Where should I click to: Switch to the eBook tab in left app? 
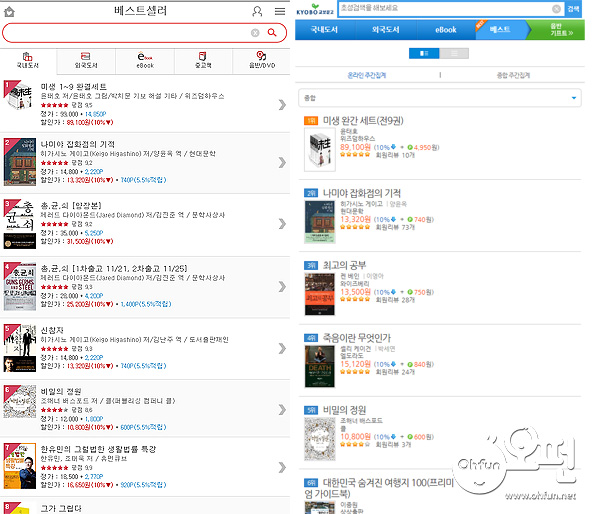(145, 60)
